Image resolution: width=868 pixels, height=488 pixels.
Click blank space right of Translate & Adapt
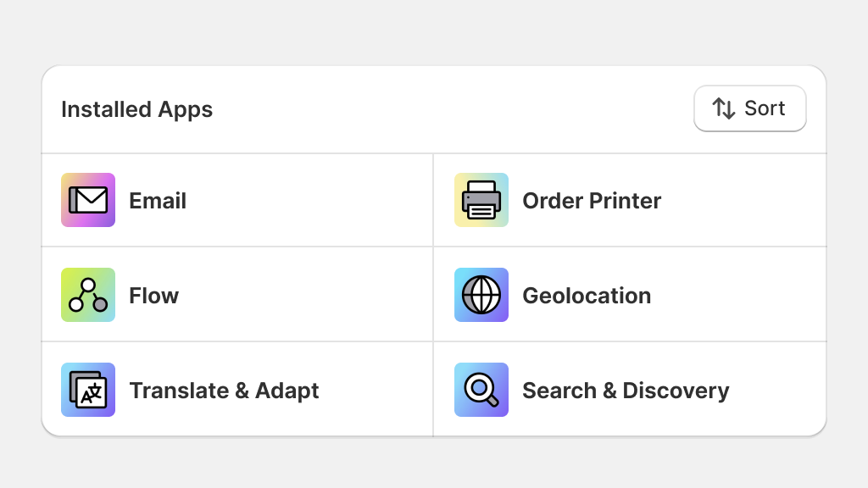[376, 390]
